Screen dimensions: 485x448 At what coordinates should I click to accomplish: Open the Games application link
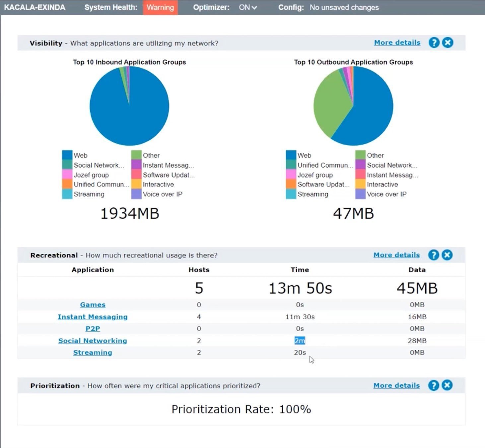[93, 305]
